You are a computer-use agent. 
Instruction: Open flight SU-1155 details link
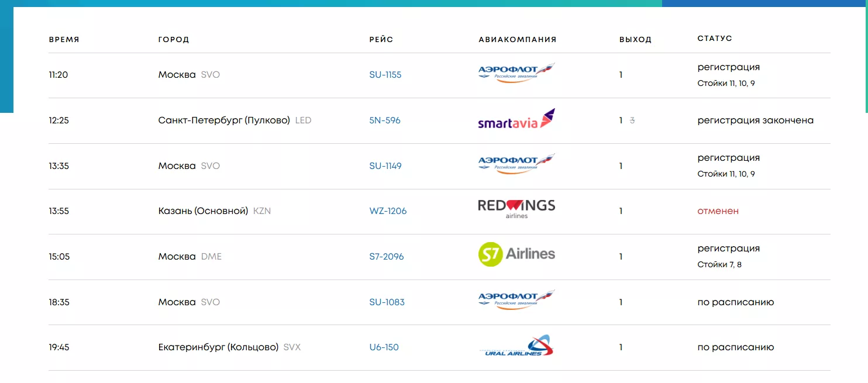click(x=385, y=75)
